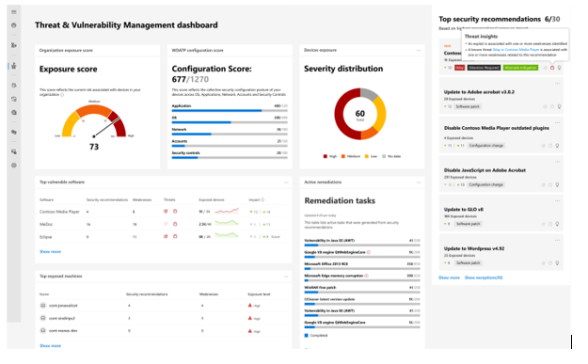Click the Show exceptions(10) link

[484, 277]
